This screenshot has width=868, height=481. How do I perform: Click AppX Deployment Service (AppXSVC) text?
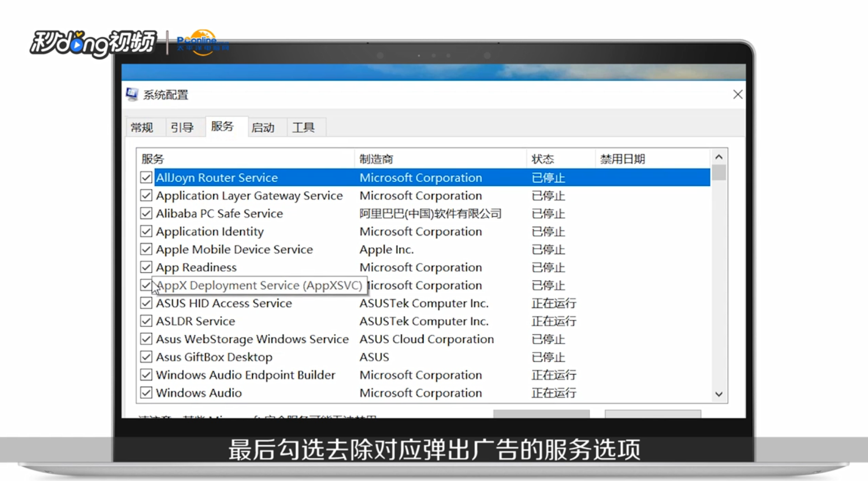(x=259, y=285)
